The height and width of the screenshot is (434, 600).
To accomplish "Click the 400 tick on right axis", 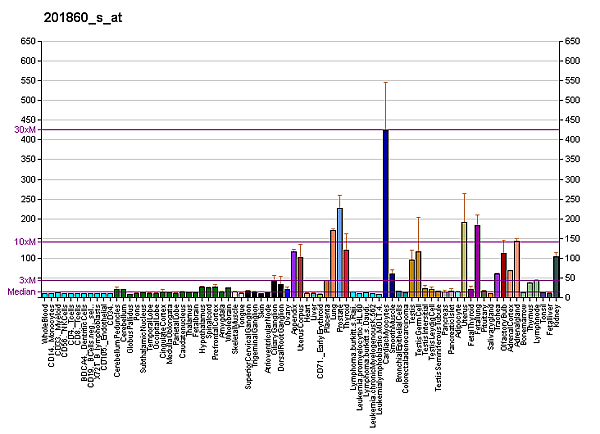I will [573, 140].
